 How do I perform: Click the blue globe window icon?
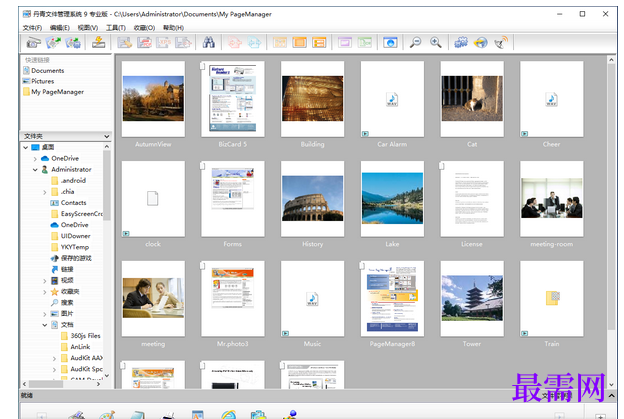click(390, 42)
